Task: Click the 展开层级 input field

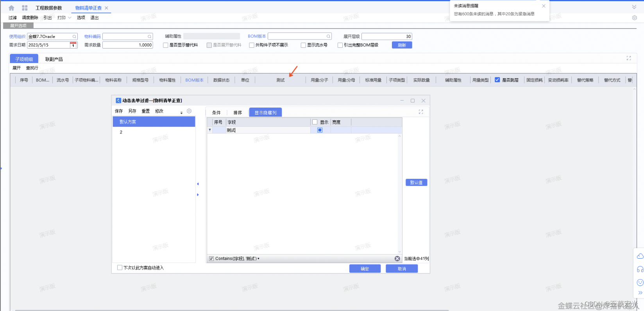Action: point(386,36)
